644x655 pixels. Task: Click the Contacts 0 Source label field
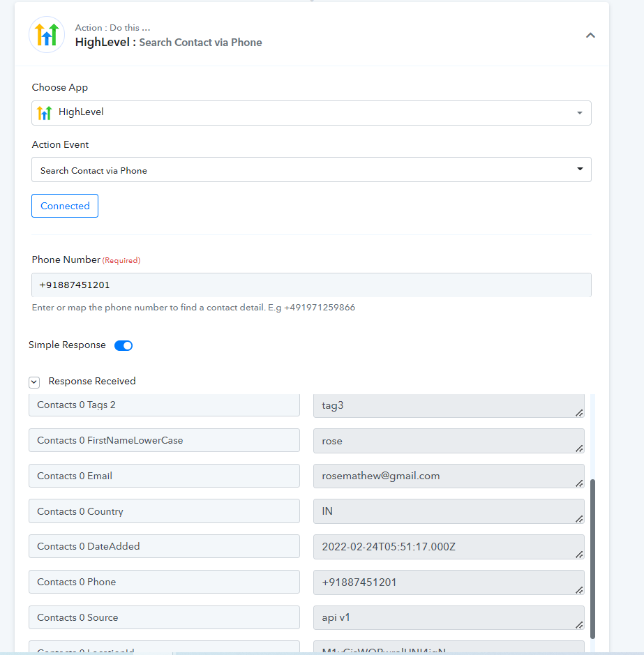(164, 617)
